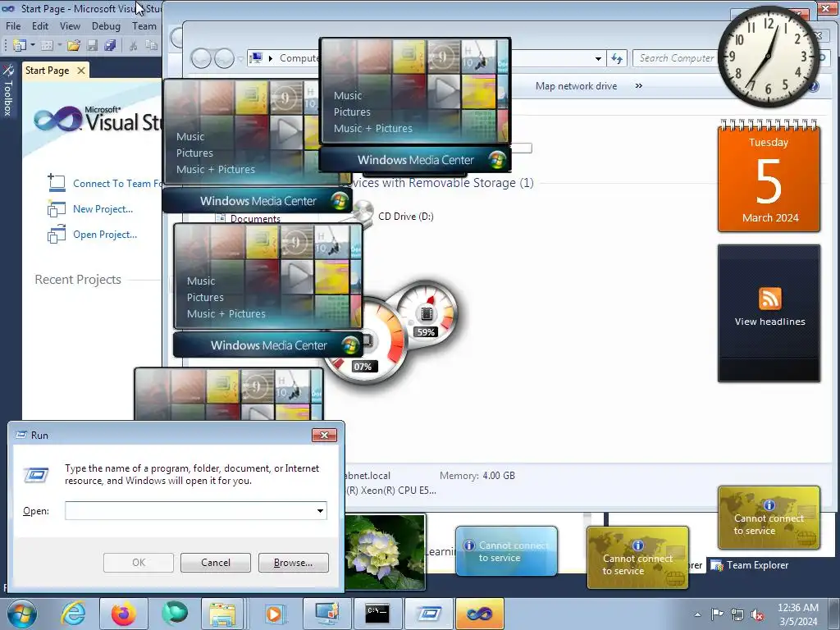Open Firefox from the taskbar
This screenshot has width=840, height=630.
coord(123,614)
